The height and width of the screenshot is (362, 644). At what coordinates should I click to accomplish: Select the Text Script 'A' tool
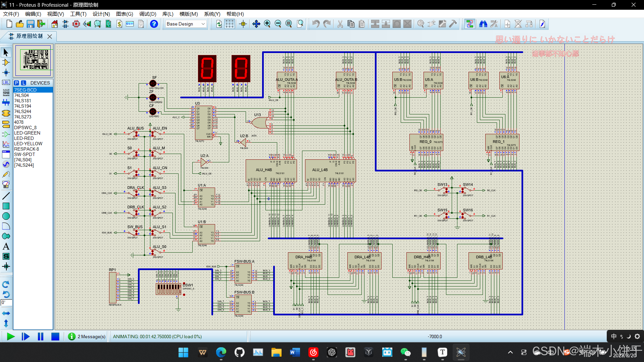(6, 246)
